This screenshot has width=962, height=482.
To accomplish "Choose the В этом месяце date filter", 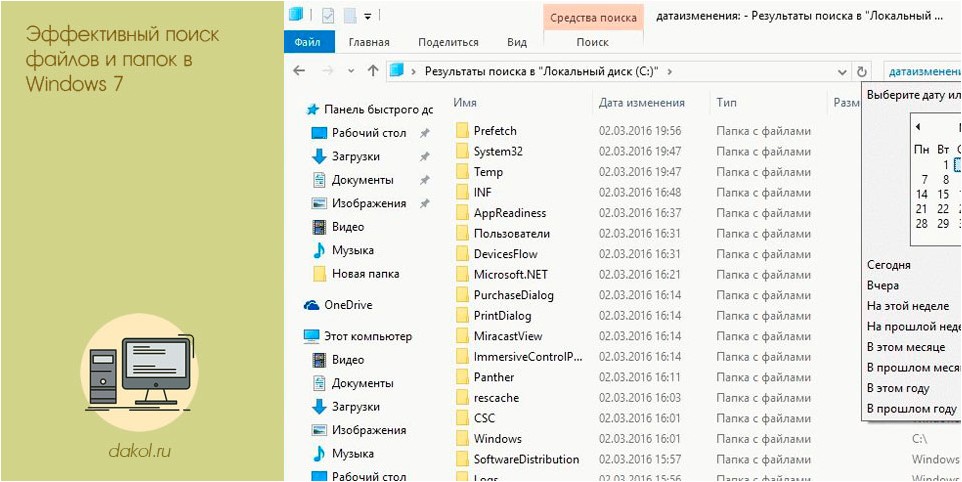I will [906, 347].
